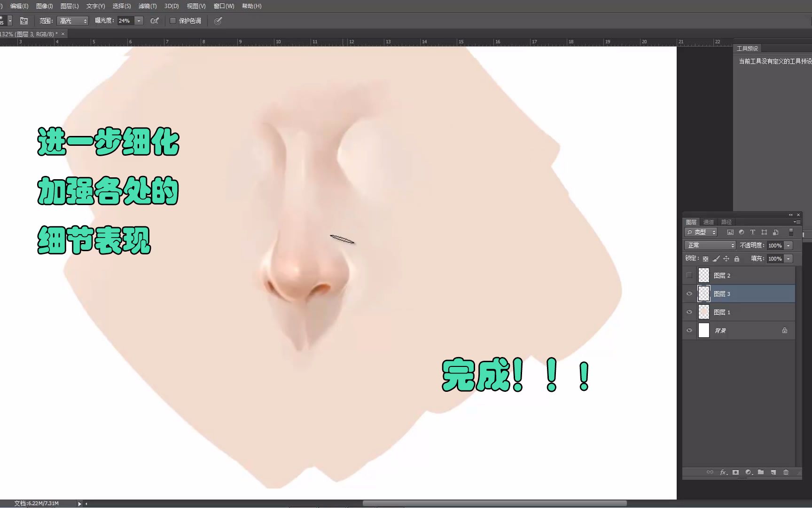The height and width of the screenshot is (508, 812).
Task: Enable airbrush mode icon in options bar
Action: (x=154, y=21)
